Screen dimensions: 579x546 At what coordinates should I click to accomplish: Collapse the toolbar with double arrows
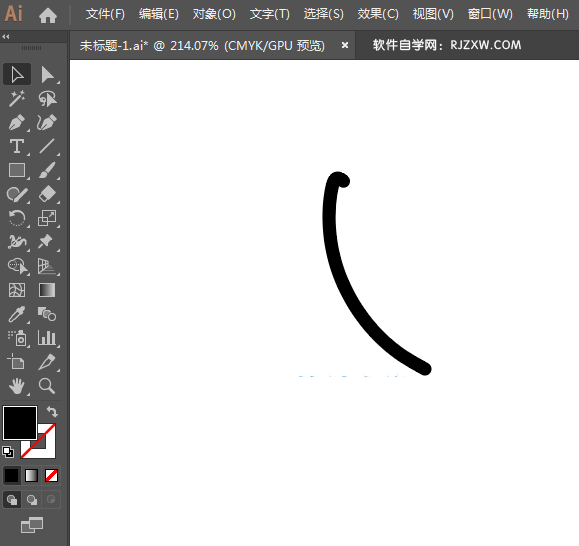point(6,37)
